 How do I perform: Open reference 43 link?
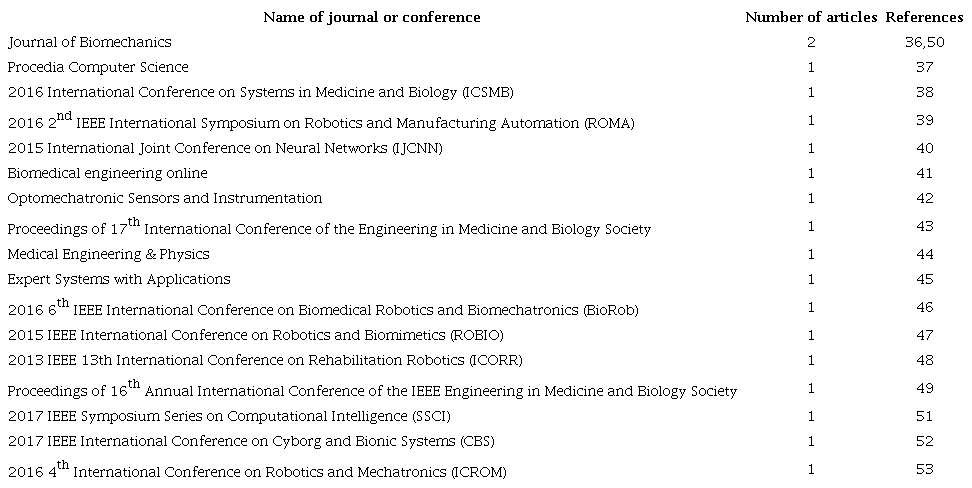click(x=924, y=226)
